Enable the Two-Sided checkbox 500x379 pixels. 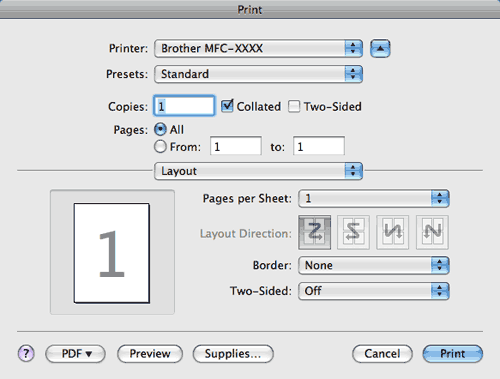click(x=294, y=107)
